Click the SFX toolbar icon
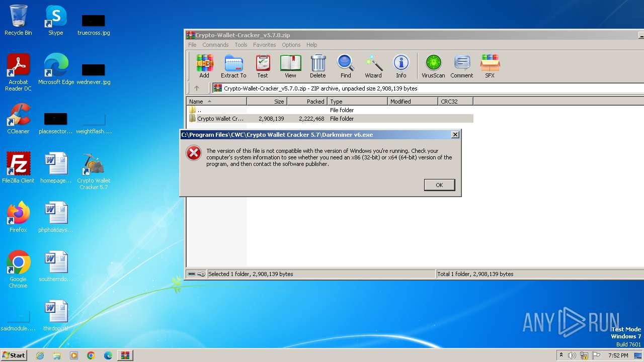644x362 pixels. [490, 66]
